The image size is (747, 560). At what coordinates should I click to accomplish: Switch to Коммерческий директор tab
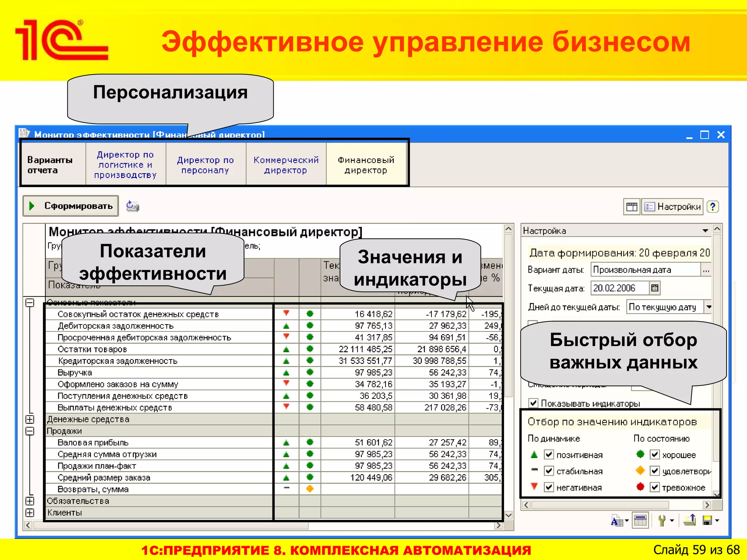tap(286, 165)
